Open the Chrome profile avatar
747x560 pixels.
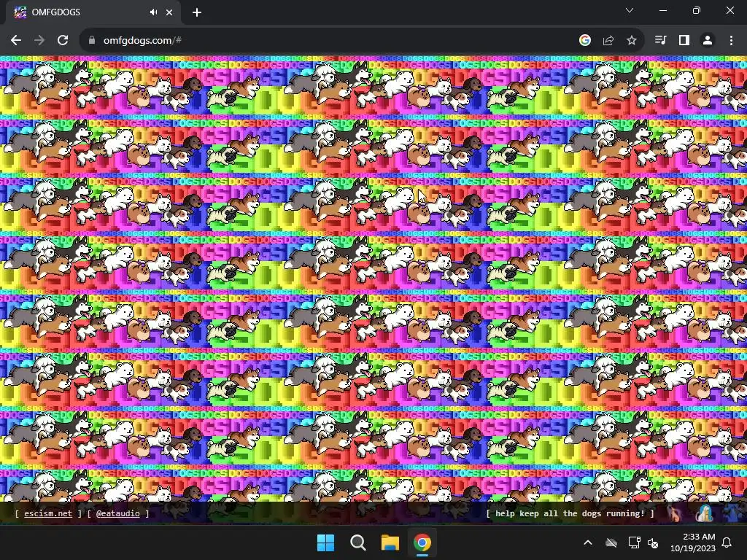click(x=708, y=41)
